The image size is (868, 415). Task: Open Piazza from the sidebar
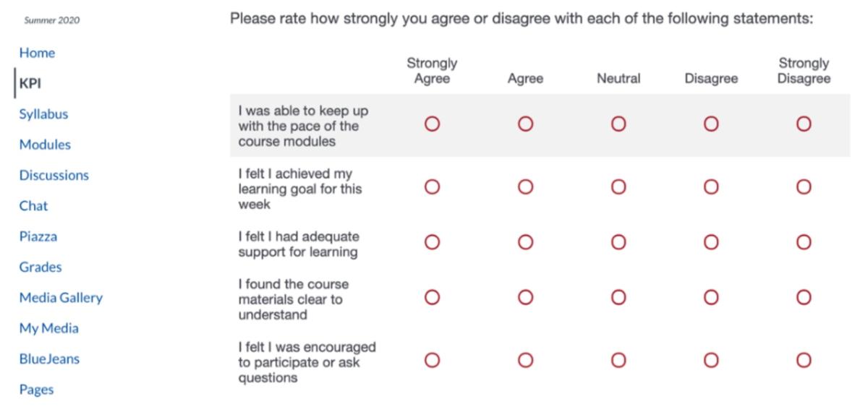tap(38, 236)
